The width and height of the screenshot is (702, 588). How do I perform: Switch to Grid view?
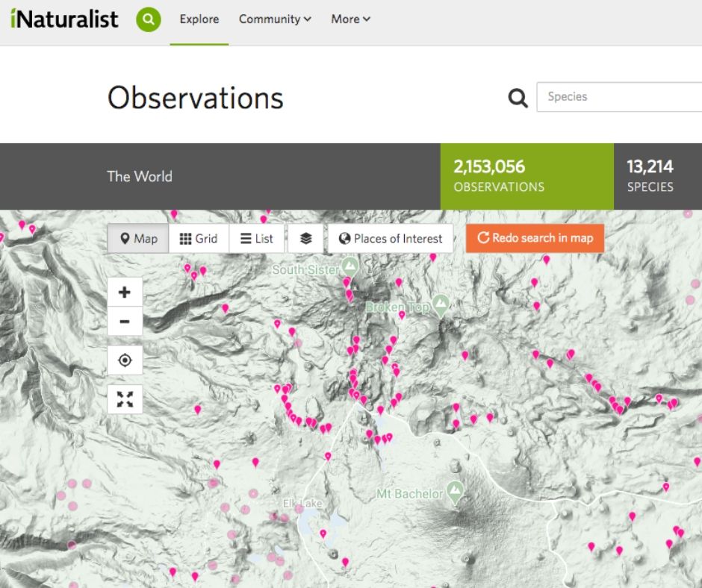tap(199, 239)
